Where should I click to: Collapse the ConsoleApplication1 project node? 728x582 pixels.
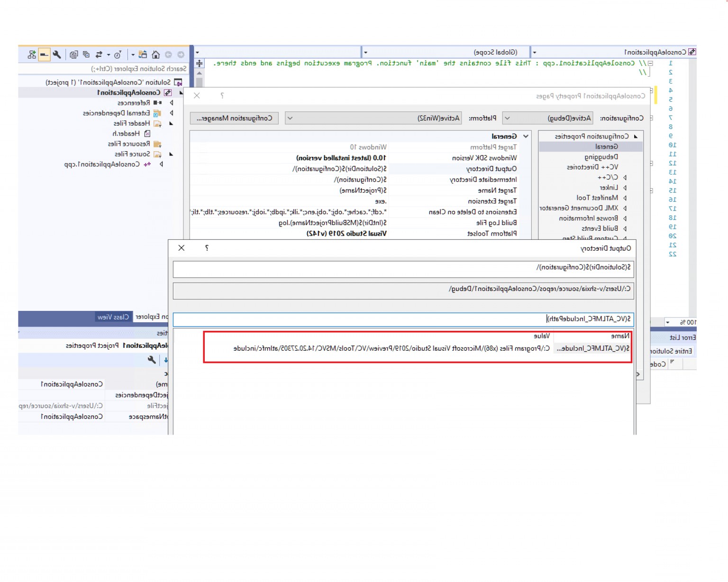click(181, 93)
